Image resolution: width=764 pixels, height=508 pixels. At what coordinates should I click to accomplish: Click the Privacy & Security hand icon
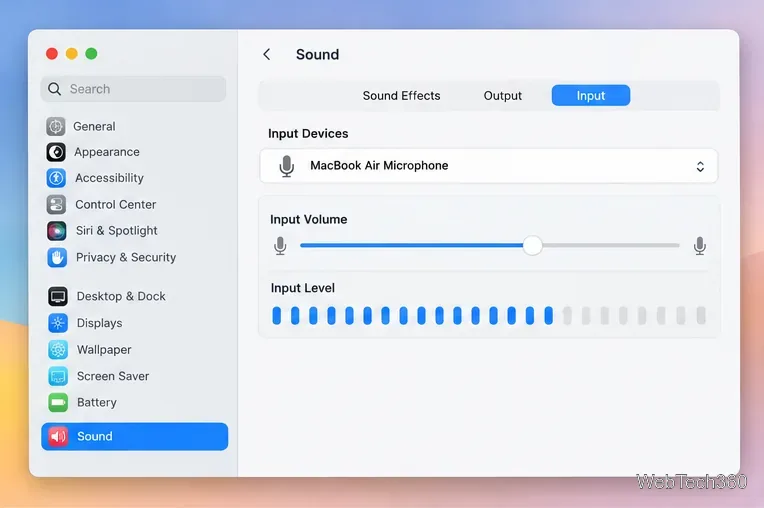coord(57,257)
